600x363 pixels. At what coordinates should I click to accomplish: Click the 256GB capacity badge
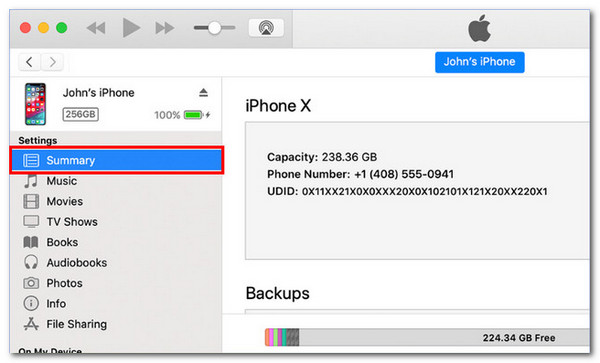click(80, 114)
